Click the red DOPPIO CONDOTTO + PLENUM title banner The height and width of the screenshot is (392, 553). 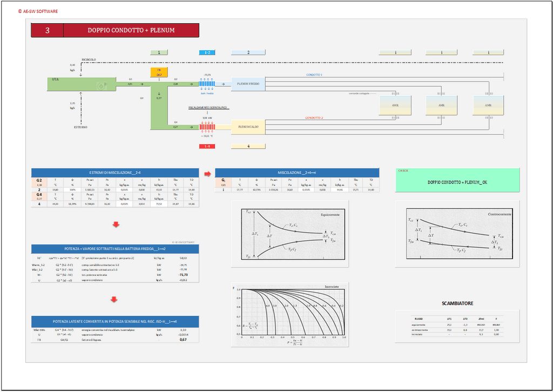131,30
